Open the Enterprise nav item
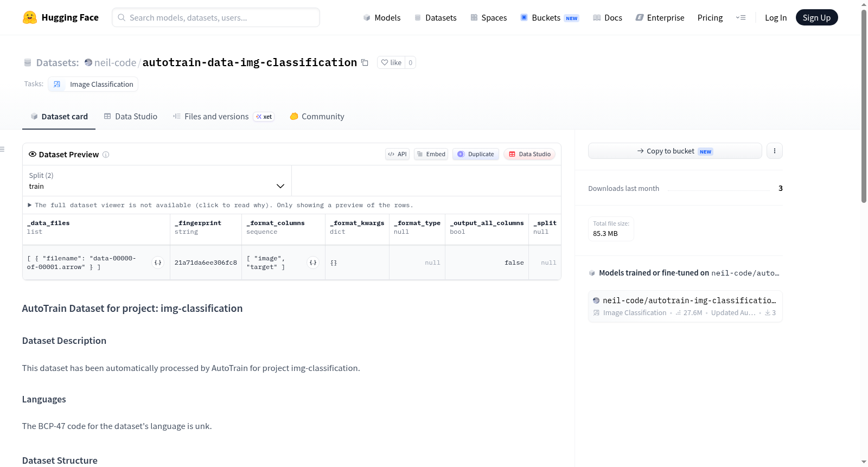Viewport: 868px width, 467px height. click(660, 18)
